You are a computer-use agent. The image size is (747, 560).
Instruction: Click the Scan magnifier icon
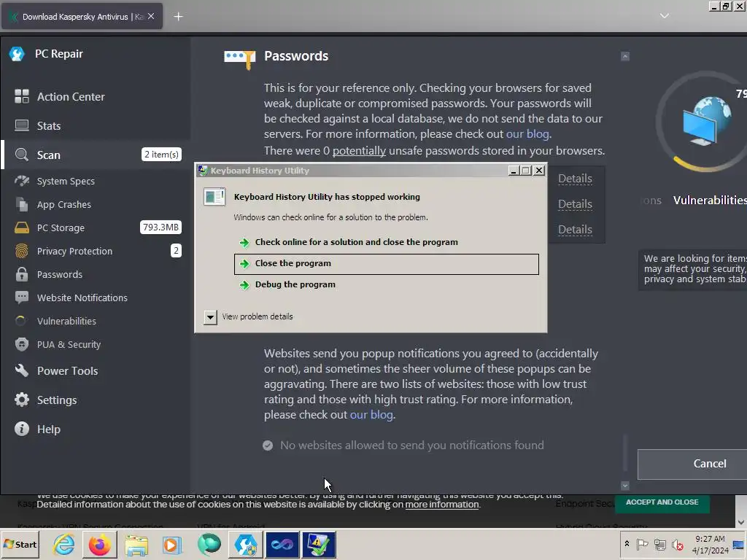21,155
